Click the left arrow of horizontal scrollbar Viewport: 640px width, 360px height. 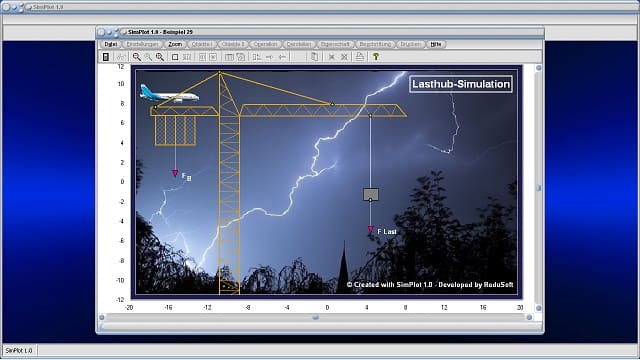pos(102,317)
